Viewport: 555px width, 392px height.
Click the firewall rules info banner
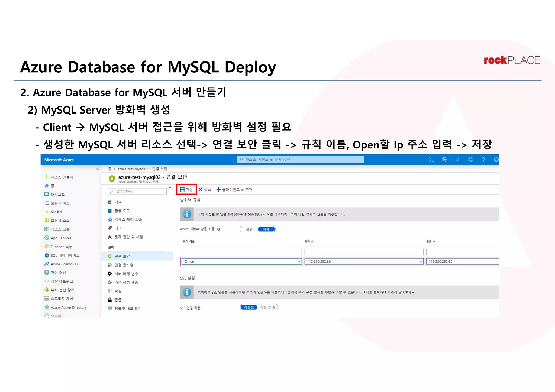click(x=340, y=214)
